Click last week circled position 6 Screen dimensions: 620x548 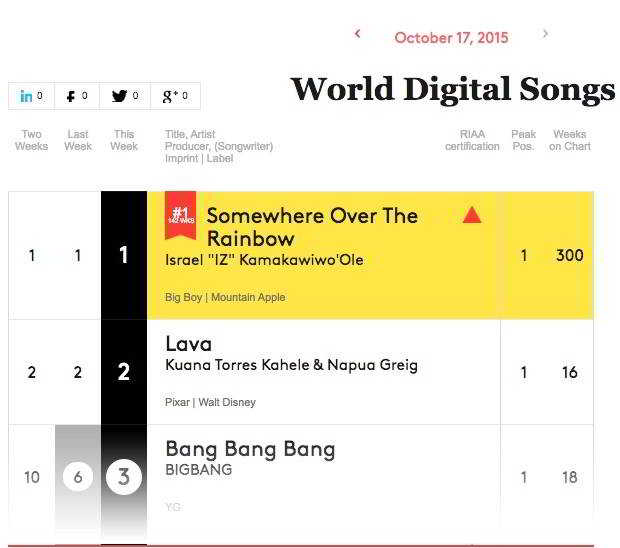[78, 477]
